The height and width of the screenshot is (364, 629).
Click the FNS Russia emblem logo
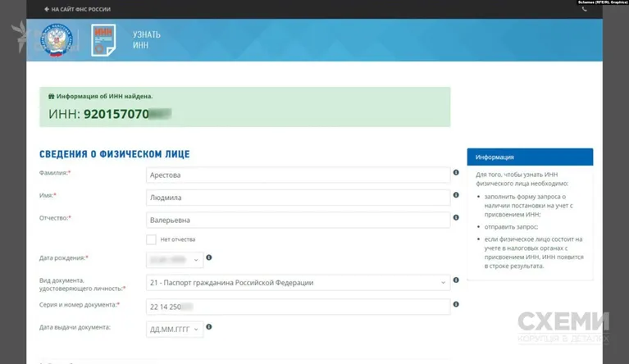click(57, 40)
